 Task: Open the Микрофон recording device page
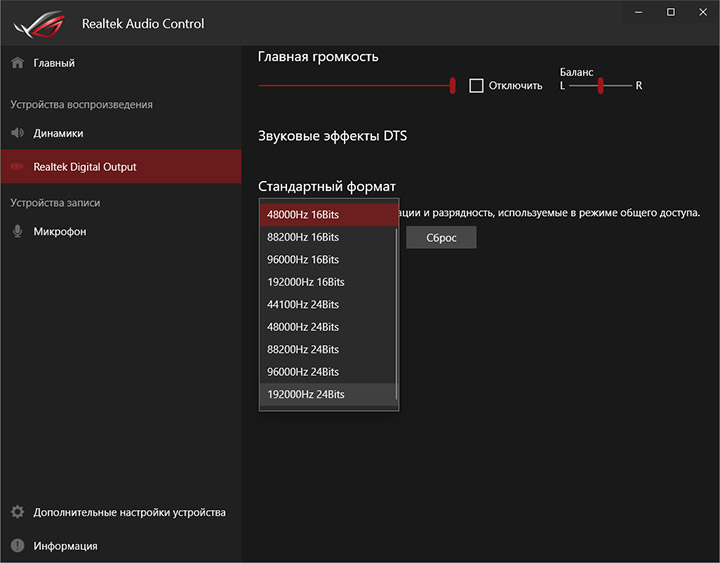point(60,232)
